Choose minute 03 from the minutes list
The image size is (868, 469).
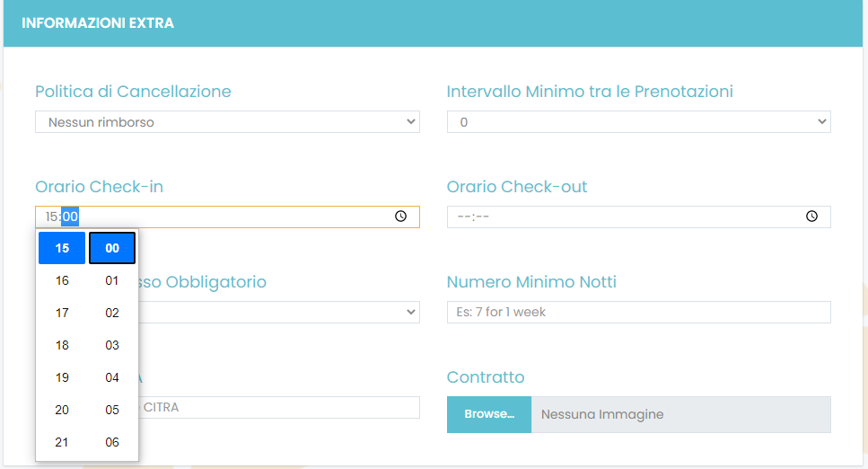[112, 345]
